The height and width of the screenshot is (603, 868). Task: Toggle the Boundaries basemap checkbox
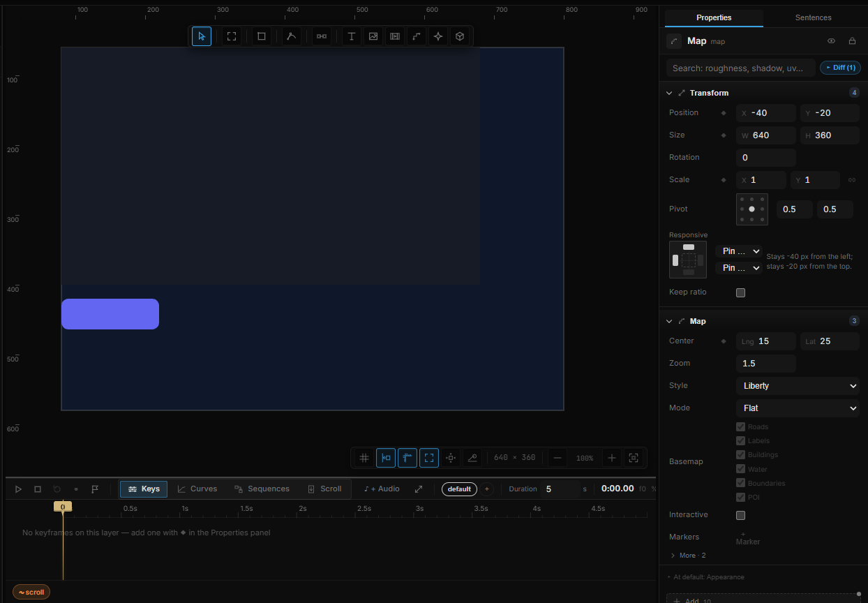tap(741, 483)
